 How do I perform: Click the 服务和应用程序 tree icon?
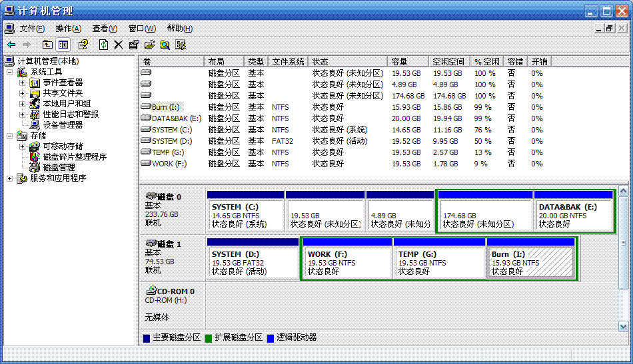click(22, 178)
